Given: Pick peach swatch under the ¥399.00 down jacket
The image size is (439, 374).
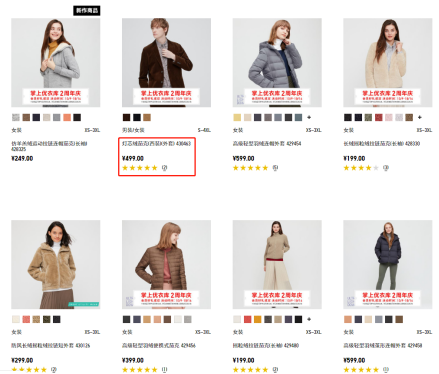Looking at the screenshot, I should (x=157, y=319).
